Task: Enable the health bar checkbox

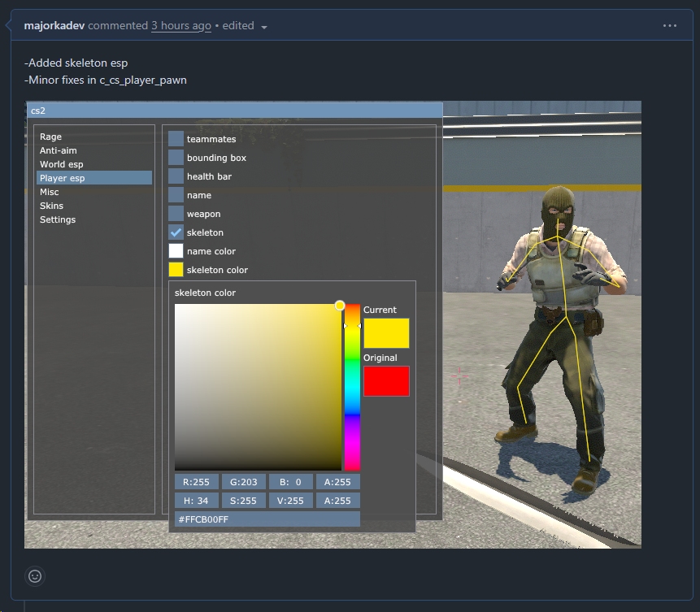Action: [x=176, y=176]
